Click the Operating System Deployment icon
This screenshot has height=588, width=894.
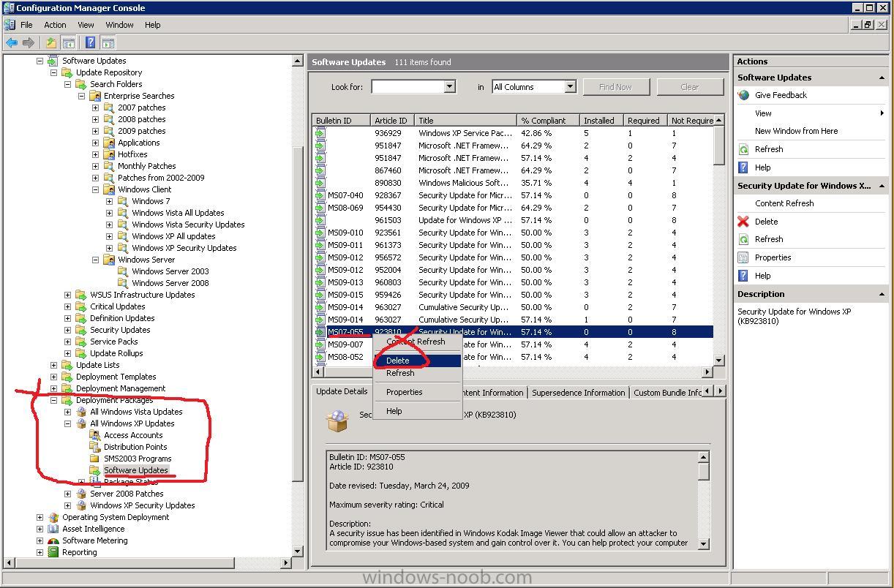click(x=53, y=517)
